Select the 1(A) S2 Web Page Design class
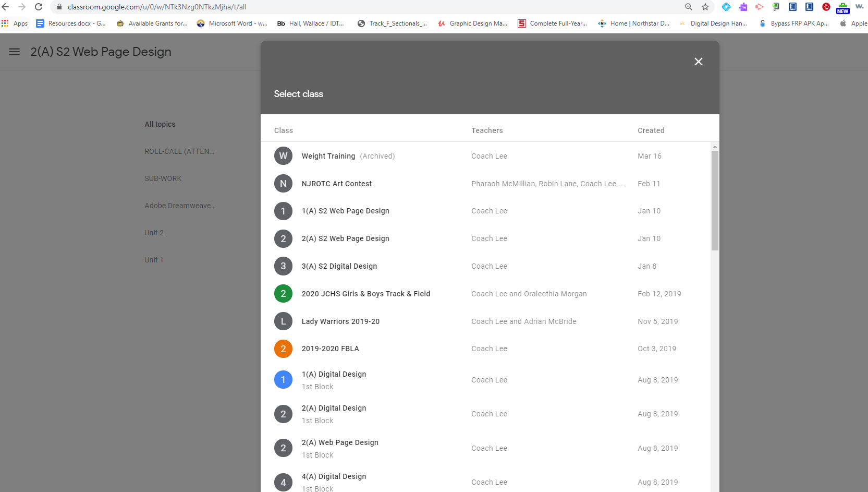The height and width of the screenshot is (492, 868). pyautogui.click(x=345, y=211)
